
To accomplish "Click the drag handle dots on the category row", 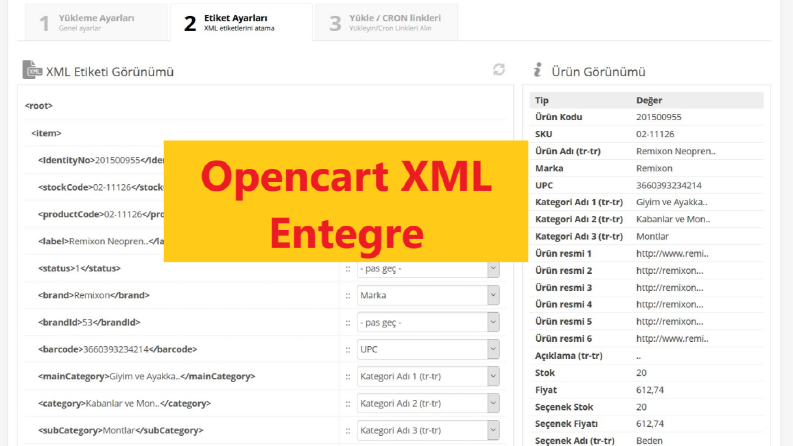I will click(x=347, y=404).
